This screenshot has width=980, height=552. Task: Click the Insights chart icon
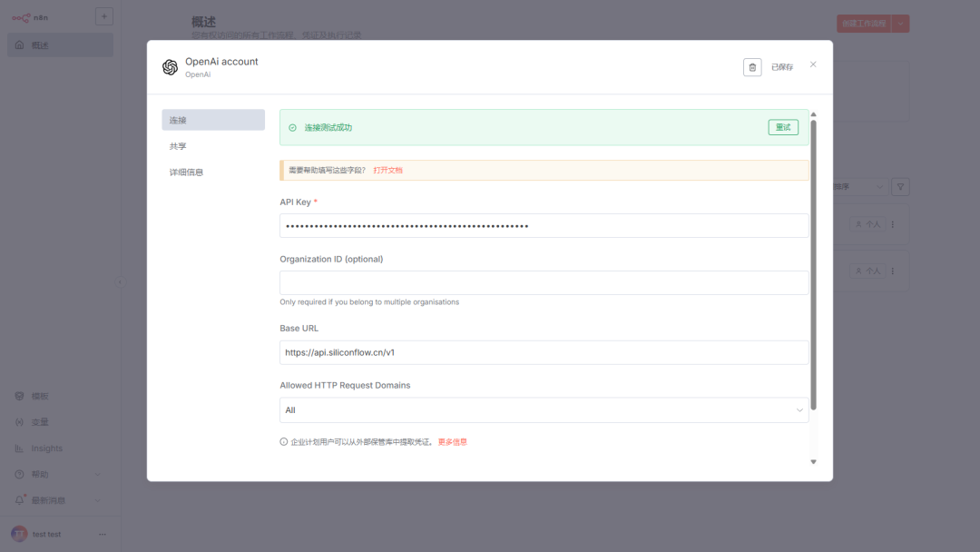(19, 448)
